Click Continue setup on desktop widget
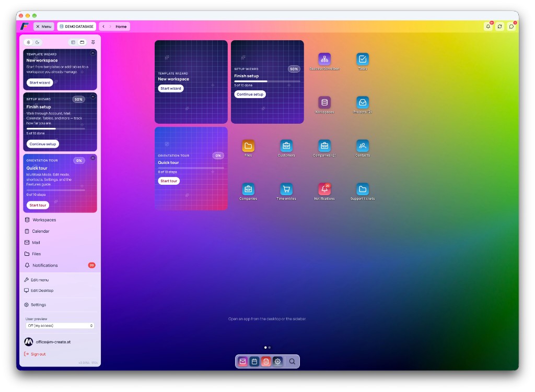Image resolution: width=535 pixels, height=392 pixels. (x=250, y=94)
